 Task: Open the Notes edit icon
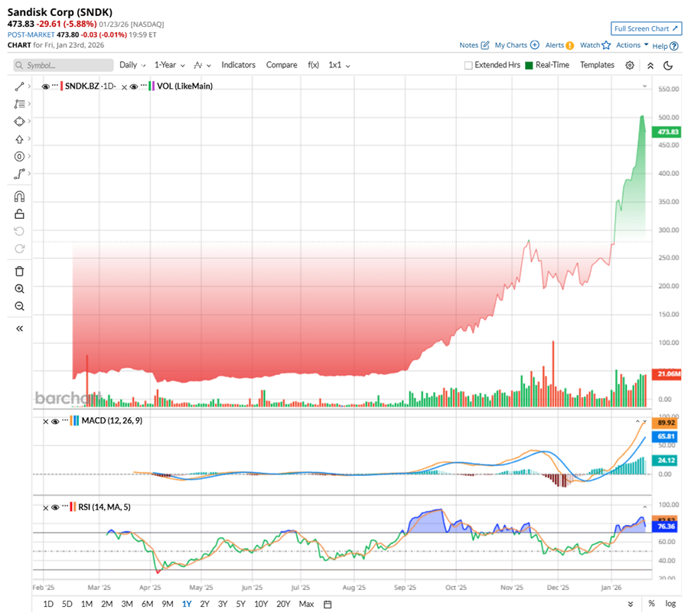[484, 45]
